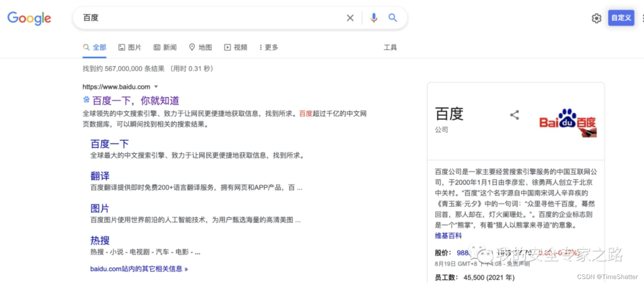Click the 股价 label in the panel

(443, 253)
